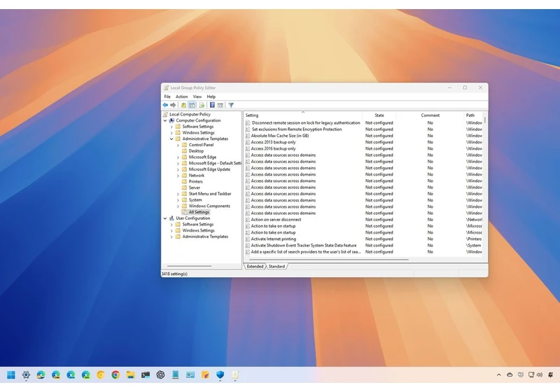The image size is (560, 392).
Task: Select the Action on server disconnect setting
Action: tap(276, 220)
